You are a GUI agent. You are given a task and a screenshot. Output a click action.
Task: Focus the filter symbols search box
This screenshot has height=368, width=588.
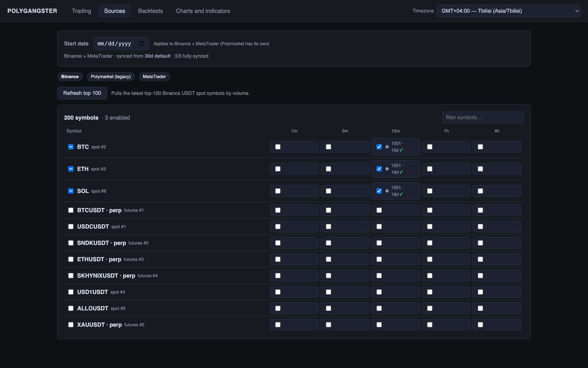(x=483, y=118)
